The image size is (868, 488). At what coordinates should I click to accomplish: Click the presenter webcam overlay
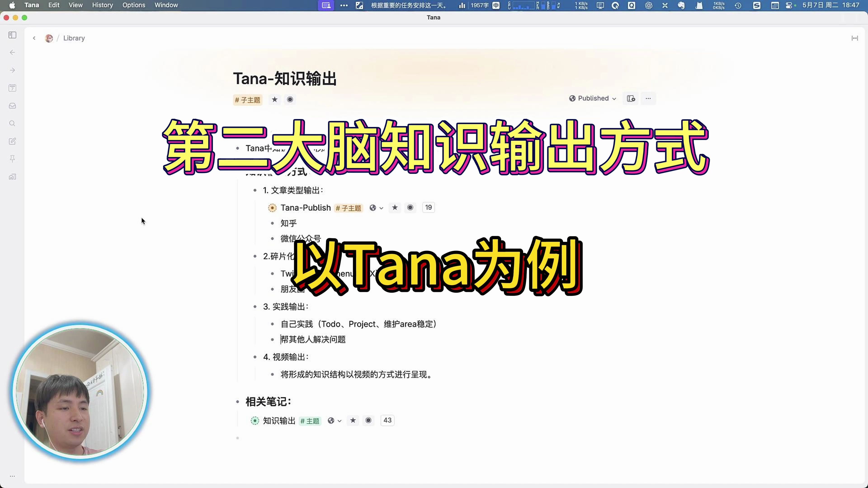coord(80,392)
